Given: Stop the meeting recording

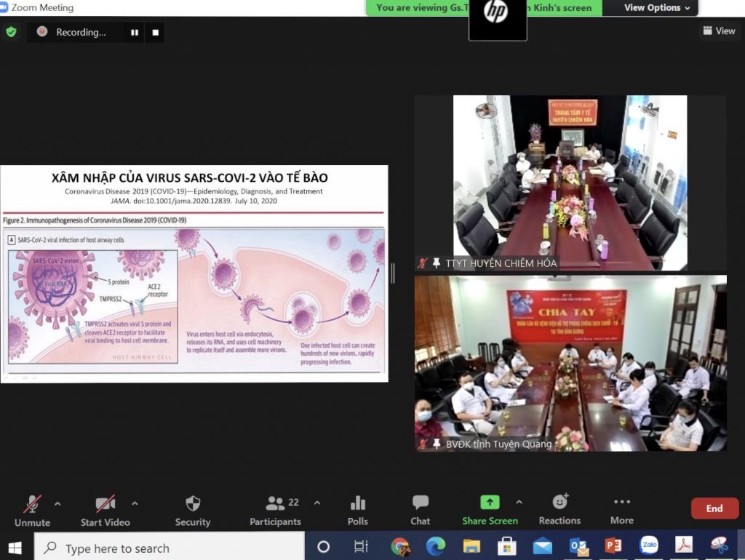Looking at the screenshot, I should [x=156, y=32].
